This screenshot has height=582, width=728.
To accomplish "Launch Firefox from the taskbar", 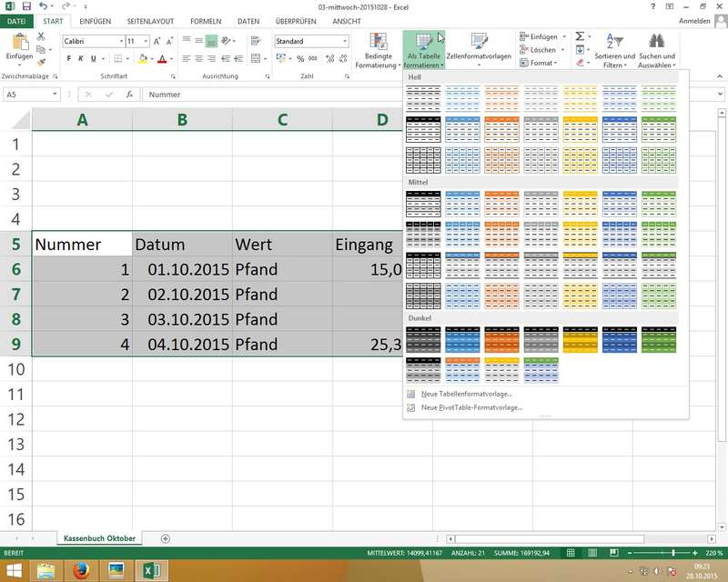I will (80, 570).
